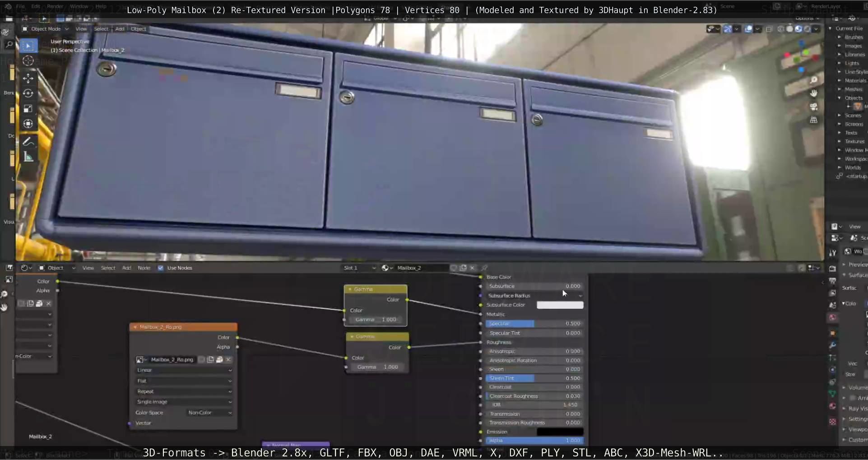Screen dimensions: 868x460
Task: Click the Alpha slider
Action: (x=535, y=441)
